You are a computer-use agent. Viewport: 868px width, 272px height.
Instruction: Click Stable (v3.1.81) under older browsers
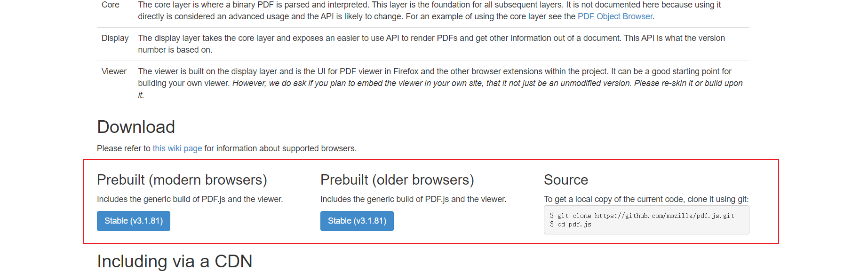[357, 221]
